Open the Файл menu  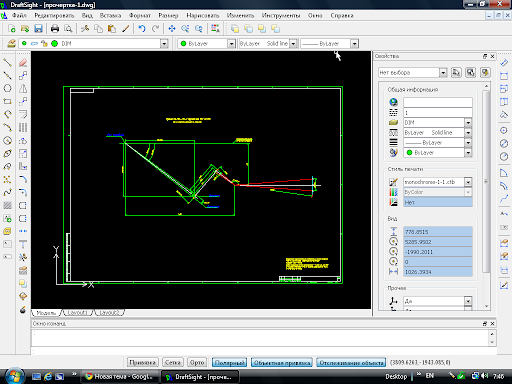19,16
